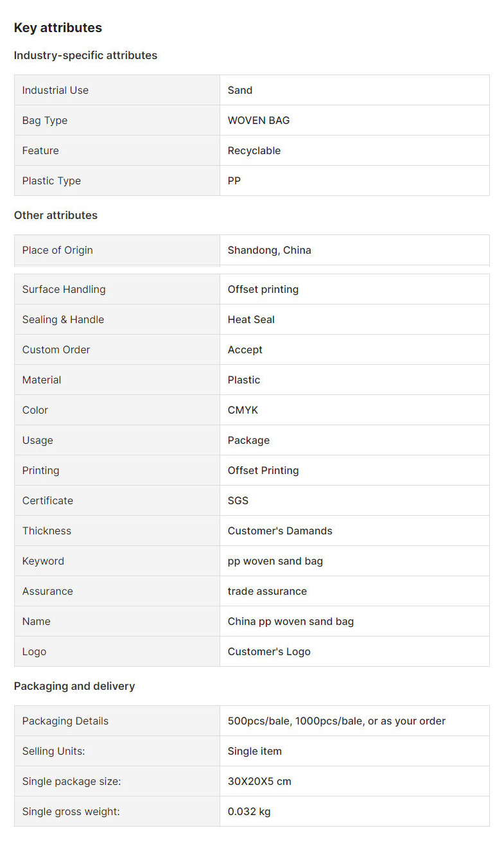Click the pp woven sand bag keyword

pos(275,561)
